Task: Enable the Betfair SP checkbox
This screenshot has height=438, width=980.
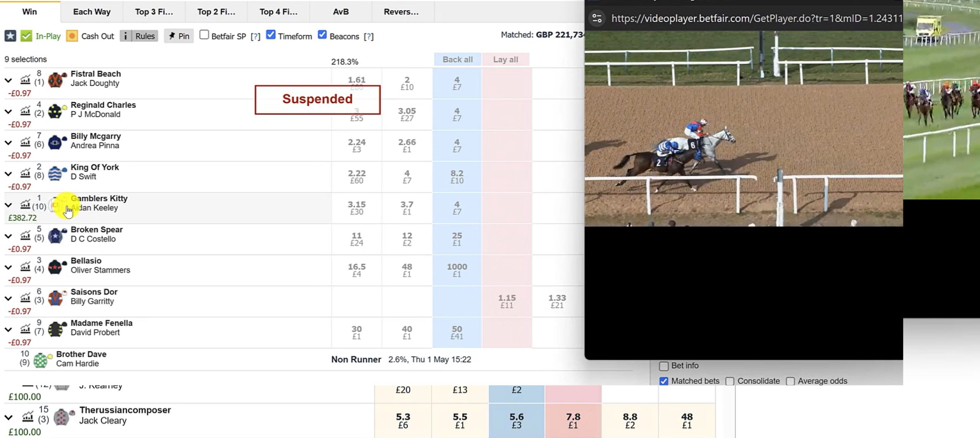Action: tap(204, 35)
